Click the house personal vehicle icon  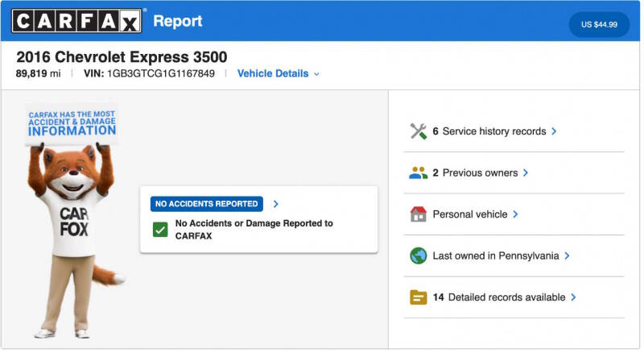coord(418,214)
